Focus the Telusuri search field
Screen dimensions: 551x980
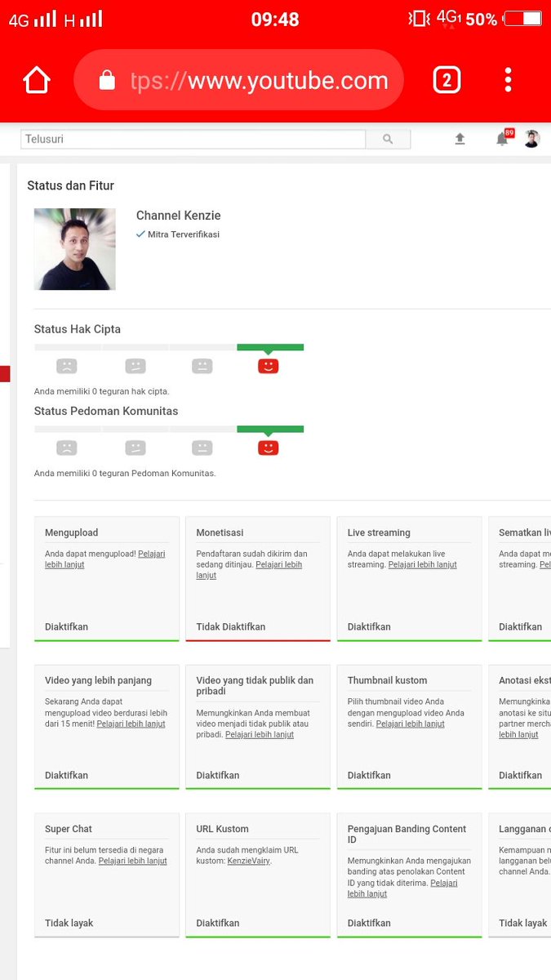click(193, 140)
